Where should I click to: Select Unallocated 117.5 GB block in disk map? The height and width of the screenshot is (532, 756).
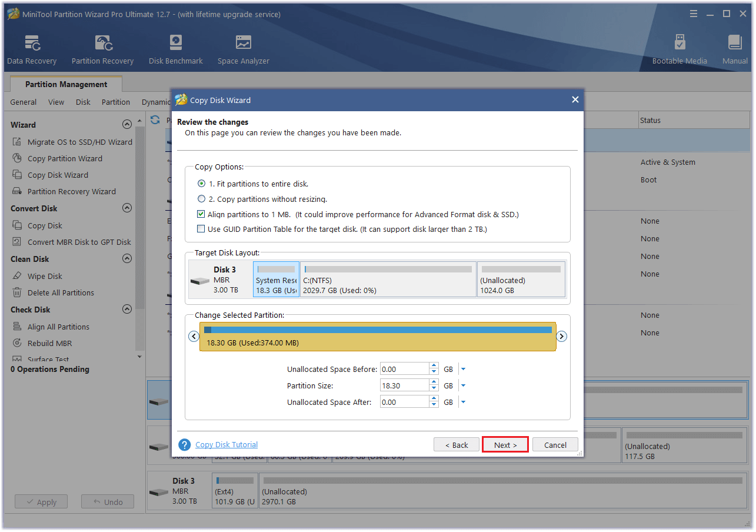click(x=684, y=446)
